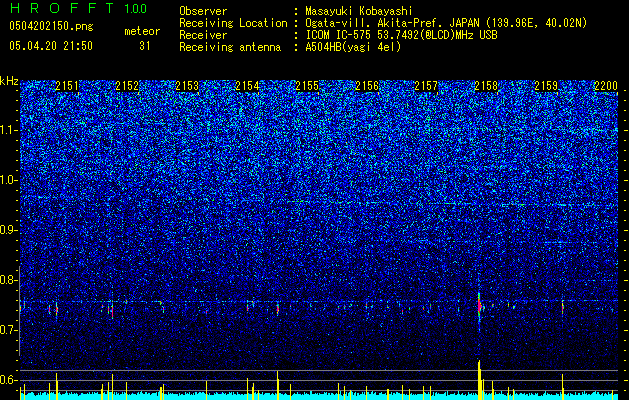
Task: Click the 0.6 kHz axis label
Action: [9, 380]
